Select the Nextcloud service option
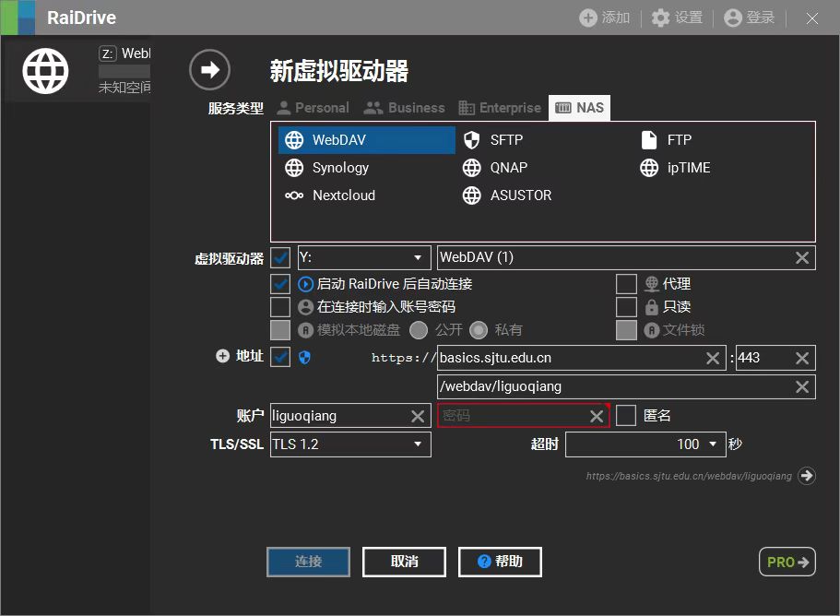 (x=339, y=195)
